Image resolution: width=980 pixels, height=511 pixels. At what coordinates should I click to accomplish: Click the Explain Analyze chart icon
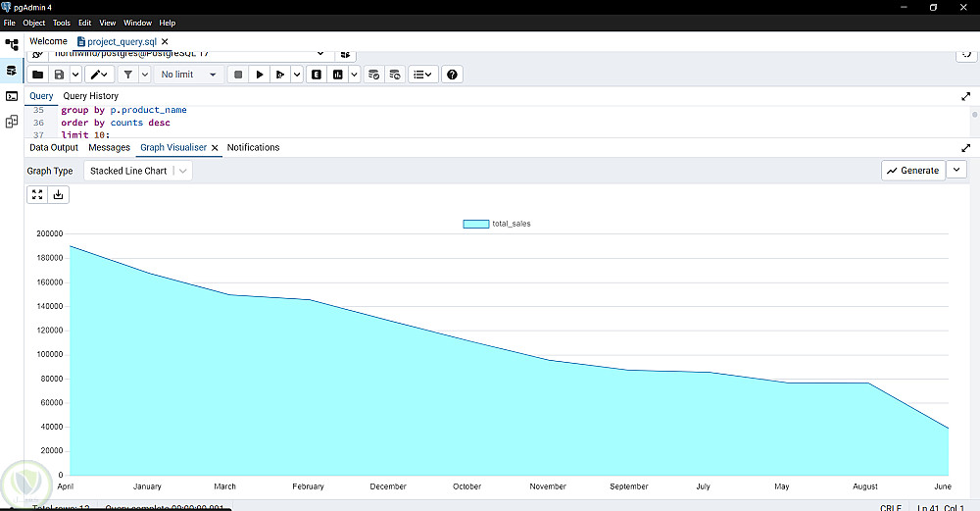coord(337,75)
